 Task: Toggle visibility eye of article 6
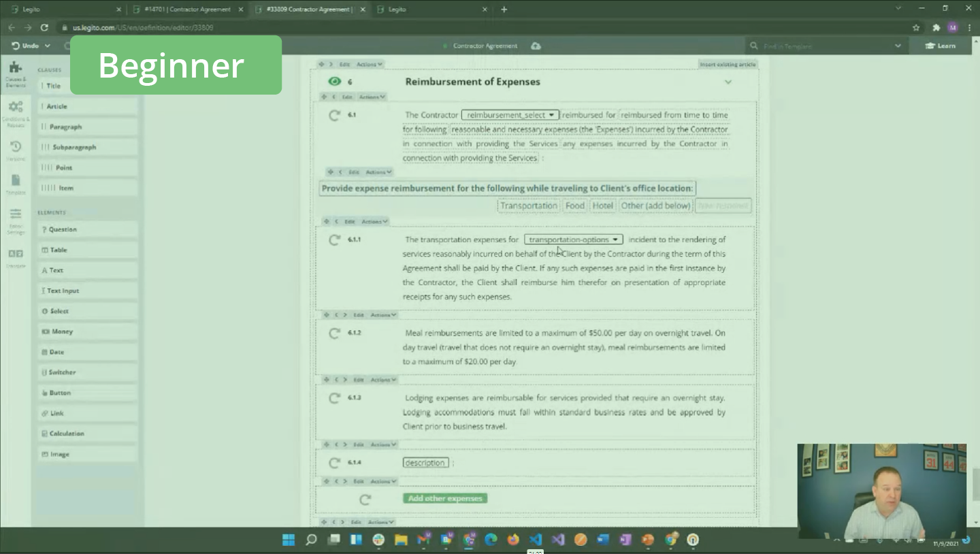(x=334, y=82)
